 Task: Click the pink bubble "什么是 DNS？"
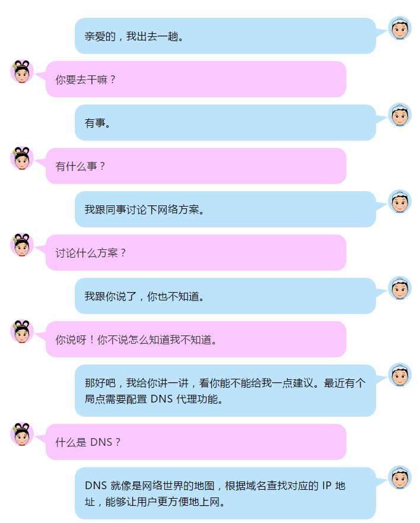coord(196,442)
